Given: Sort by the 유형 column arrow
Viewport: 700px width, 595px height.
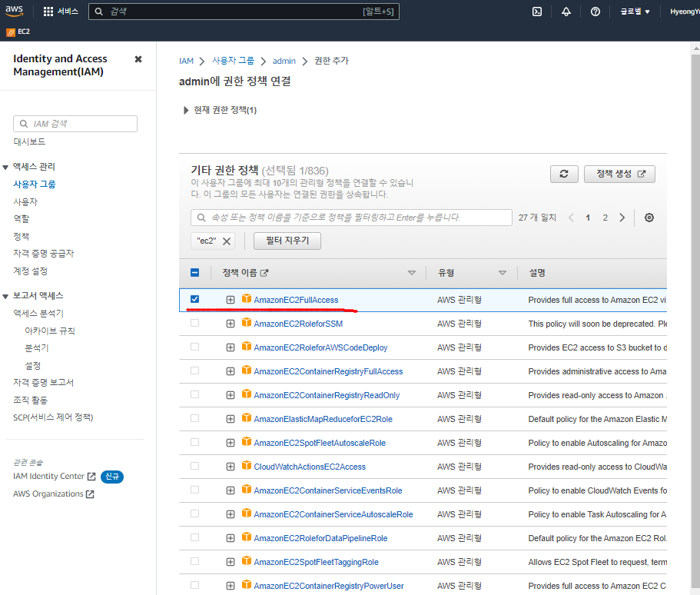Looking at the screenshot, I should [x=503, y=273].
